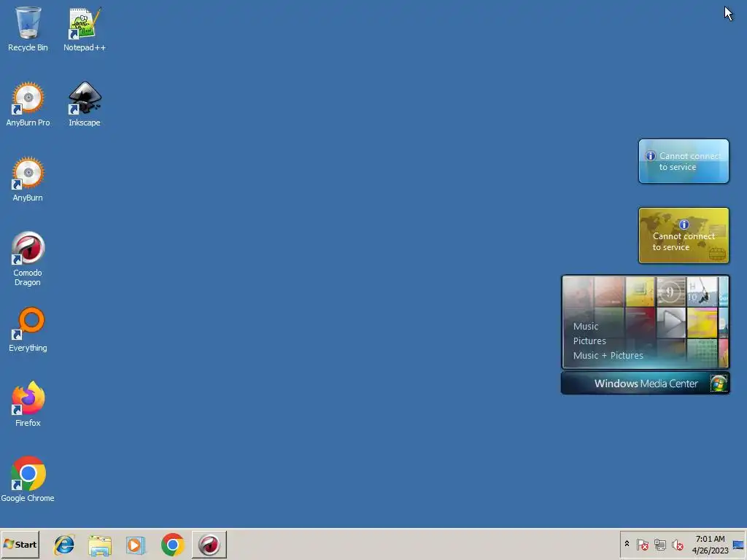Click the network status tray icon
This screenshot has width=747, height=560.
point(659,544)
